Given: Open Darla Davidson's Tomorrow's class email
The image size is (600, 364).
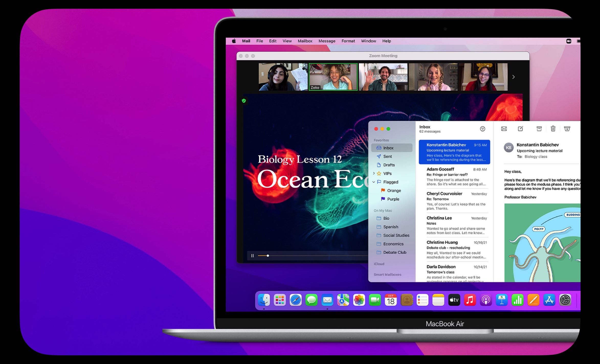Looking at the screenshot, I should tap(454, 272).
